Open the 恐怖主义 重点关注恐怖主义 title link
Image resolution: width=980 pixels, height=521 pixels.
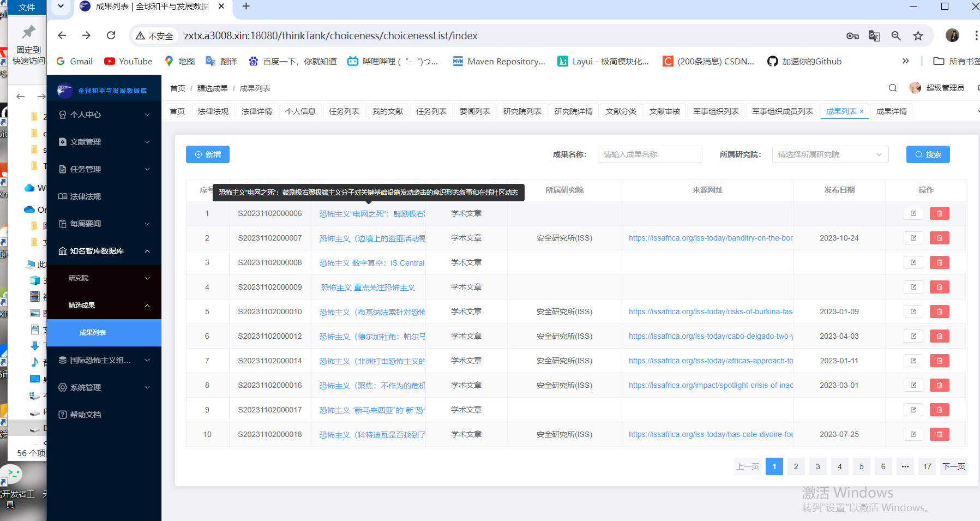click(368, 288)
